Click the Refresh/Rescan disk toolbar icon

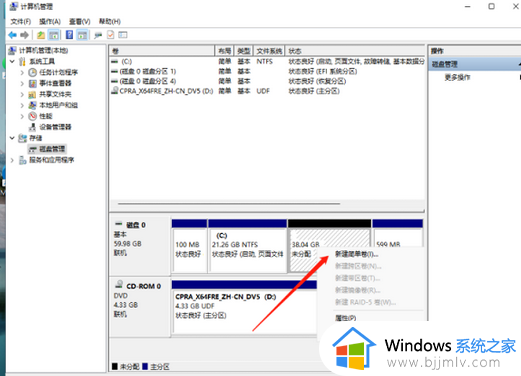[98, 35]
